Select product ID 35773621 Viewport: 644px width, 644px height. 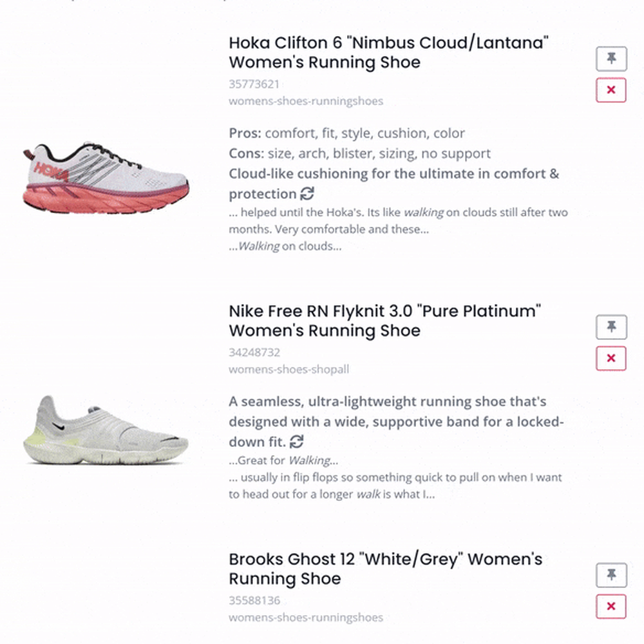[x=254, y=84]
